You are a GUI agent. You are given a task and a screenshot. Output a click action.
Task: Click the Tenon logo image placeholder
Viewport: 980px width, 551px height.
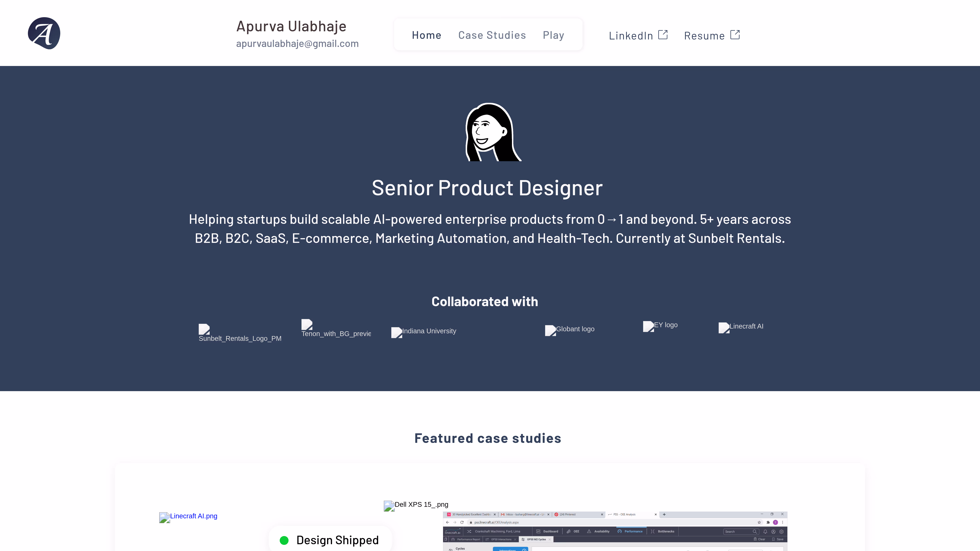coord(336,329)
